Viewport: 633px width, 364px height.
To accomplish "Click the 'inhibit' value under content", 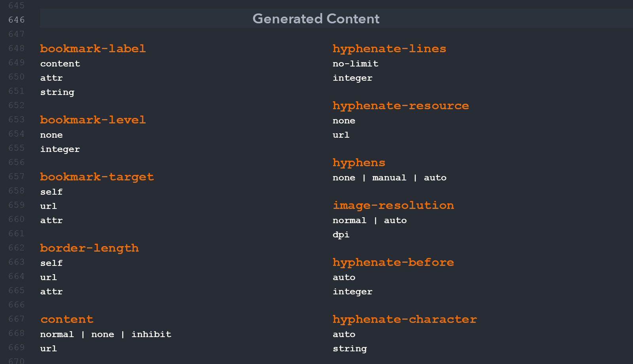I will tap(152, 334).
